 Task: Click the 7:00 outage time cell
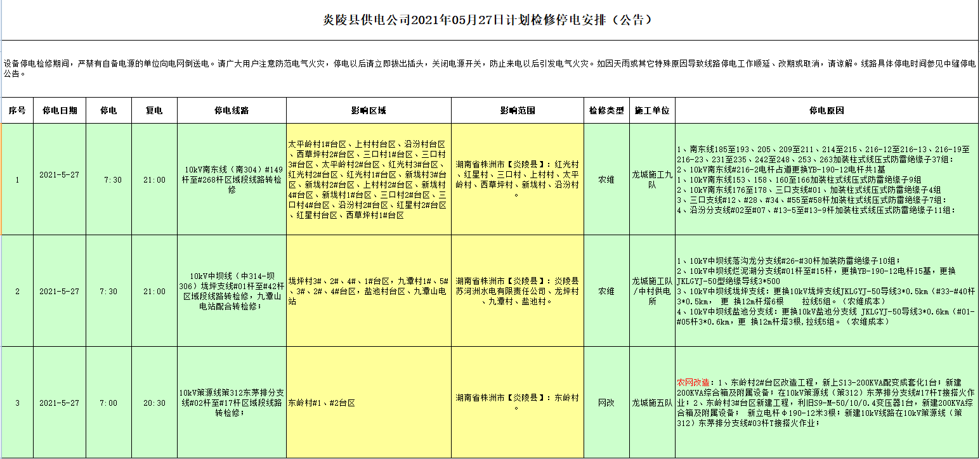(x=108, y=403)
